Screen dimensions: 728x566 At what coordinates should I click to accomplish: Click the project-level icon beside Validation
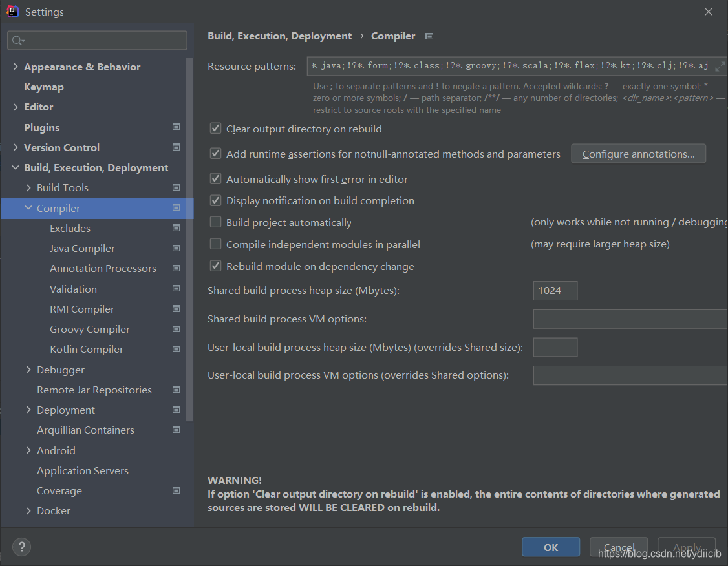pos(176,288)
